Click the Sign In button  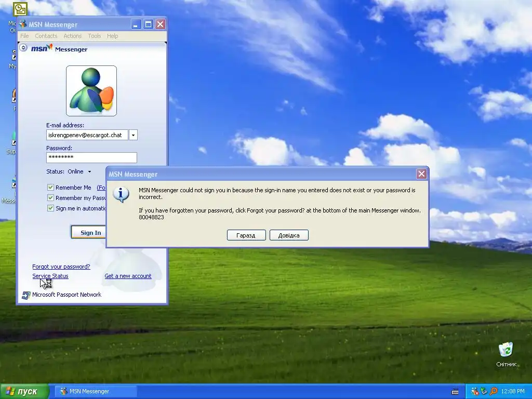click(x=89, y=232)
